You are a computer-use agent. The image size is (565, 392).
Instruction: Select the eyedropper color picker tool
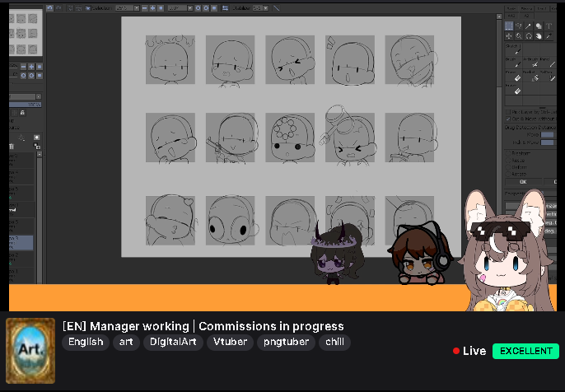click(549, 35)
